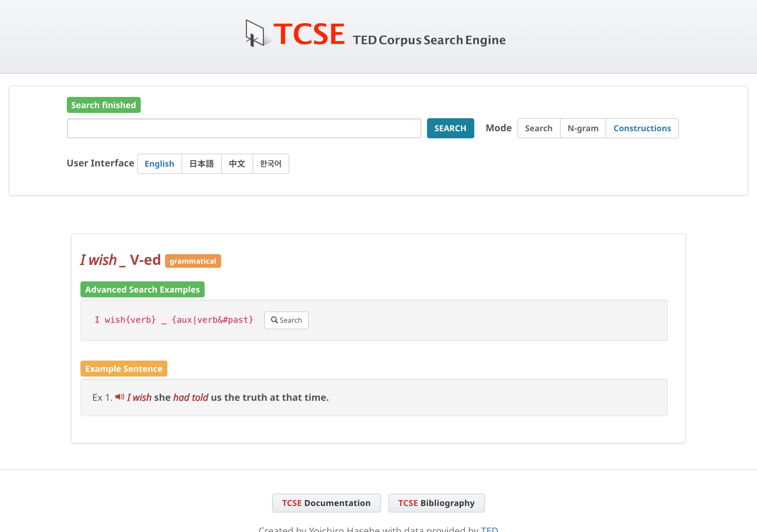Click the grammatical tag label
757x532 pixels.
[193, 261]
